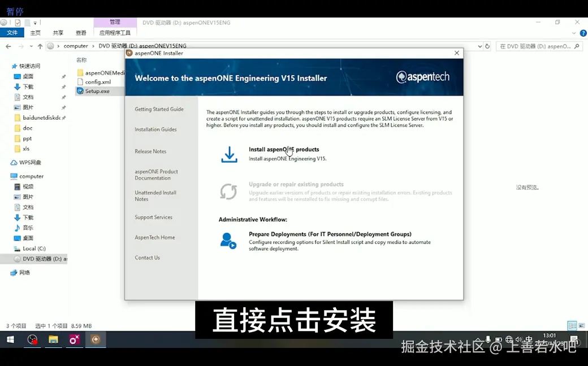Click the Upgrade or repair circular-arrows icon
The image size is (588, 366).
click(228, 191)
